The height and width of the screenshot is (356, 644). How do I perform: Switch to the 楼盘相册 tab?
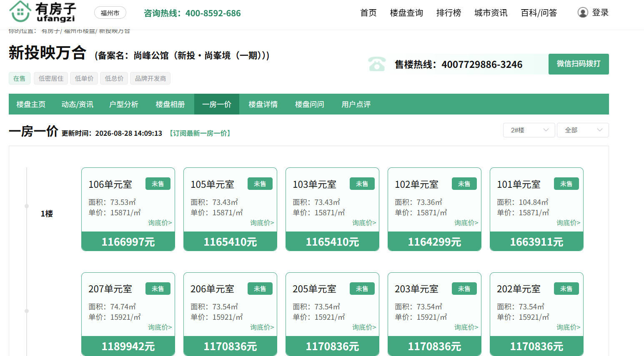point(170,104)
